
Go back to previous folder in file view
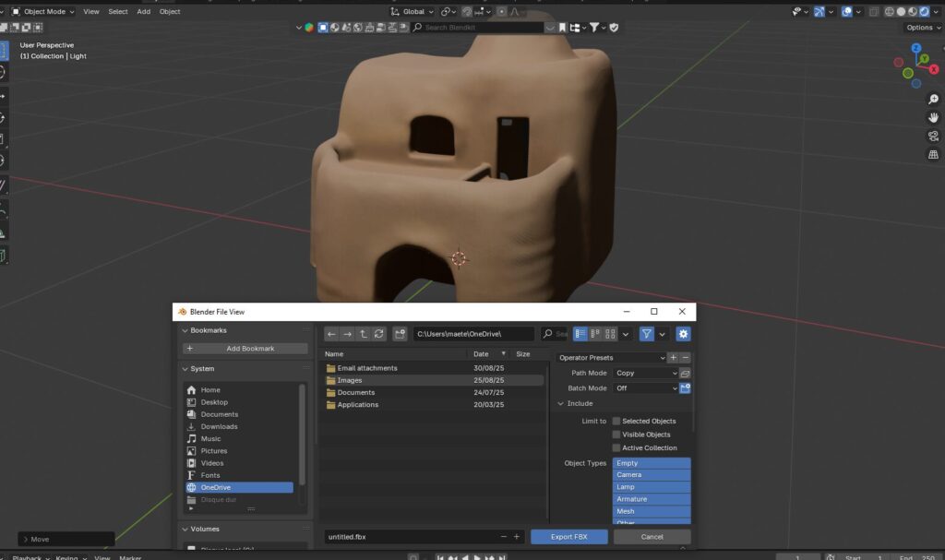331,334
